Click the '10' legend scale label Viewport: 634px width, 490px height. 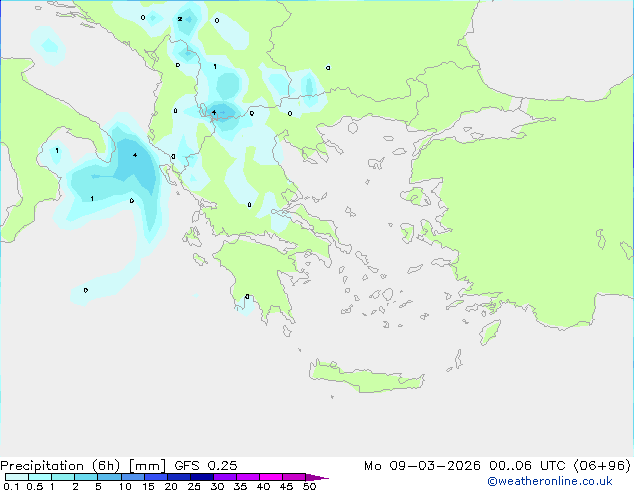(x=125, y=486)
